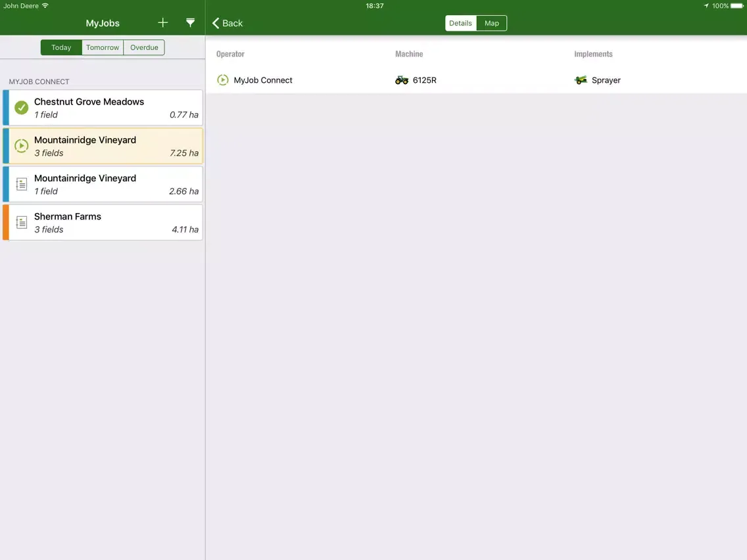The height and width of the screenshot is (560, 747).
Task: Switch to the Tomorrow tab
Action: [x=103, y=47]
